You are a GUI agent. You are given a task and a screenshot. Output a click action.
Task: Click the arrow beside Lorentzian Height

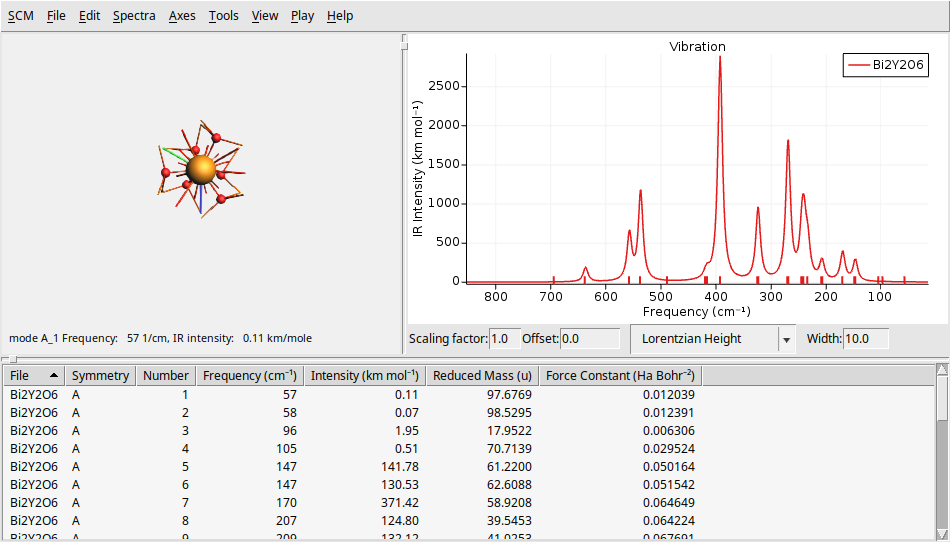(x=786, y=340)
